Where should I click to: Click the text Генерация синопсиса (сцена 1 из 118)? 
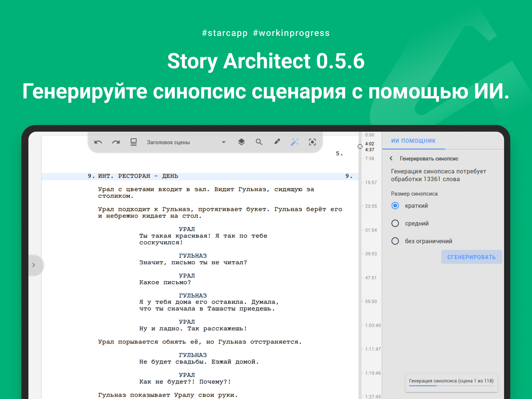(x=452, y=381)
